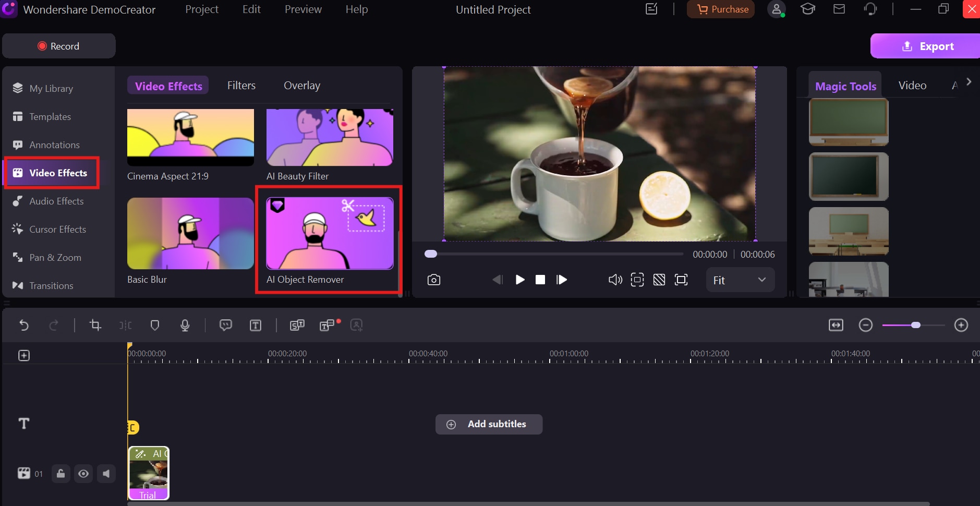980x506 pixels.
Task: Click the text-to-speech icon with red dot
Action: tap(328, 326)
